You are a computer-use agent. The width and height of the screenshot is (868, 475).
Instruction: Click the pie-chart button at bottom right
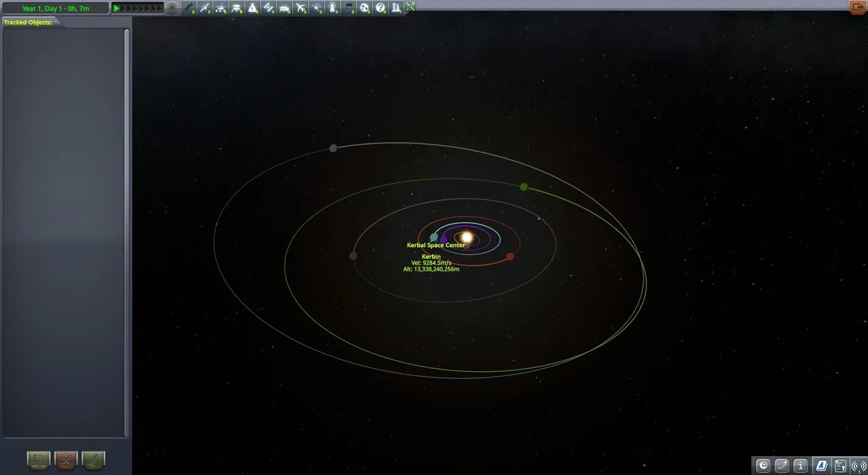click(x=764, y=465)
